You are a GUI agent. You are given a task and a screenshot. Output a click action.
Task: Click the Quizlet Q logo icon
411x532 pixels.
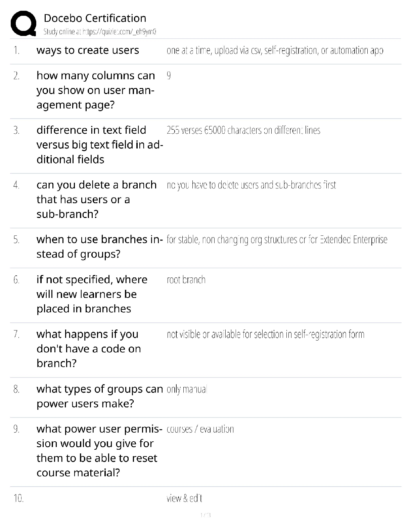tap(24, 23)
